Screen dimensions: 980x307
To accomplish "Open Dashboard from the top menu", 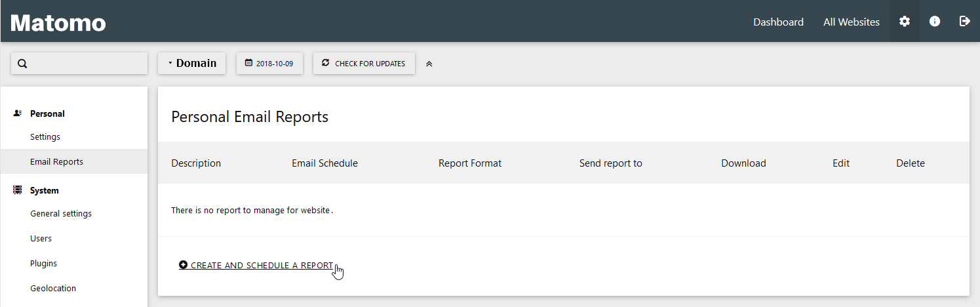I will 778,22.
